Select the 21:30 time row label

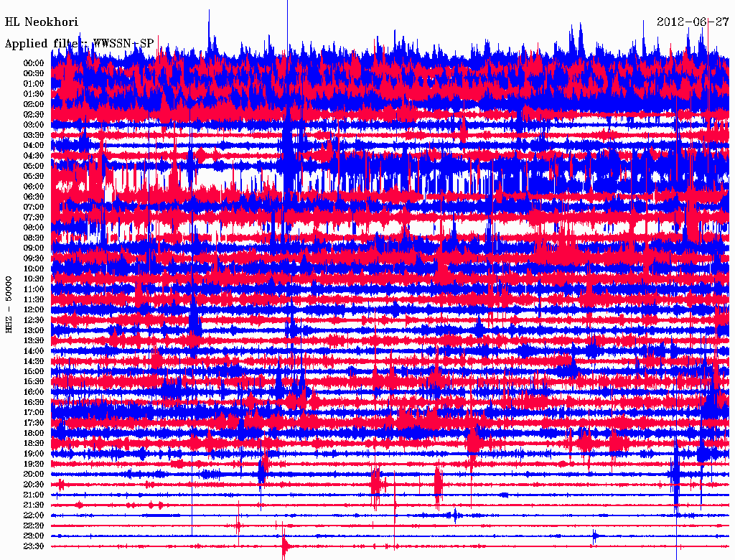tap(34, 505)
